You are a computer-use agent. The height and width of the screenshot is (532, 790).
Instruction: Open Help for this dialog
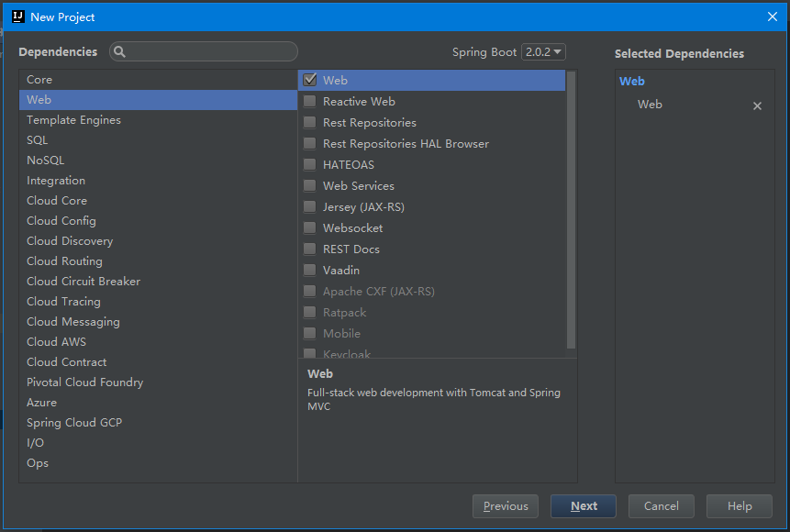pos(740,505)
